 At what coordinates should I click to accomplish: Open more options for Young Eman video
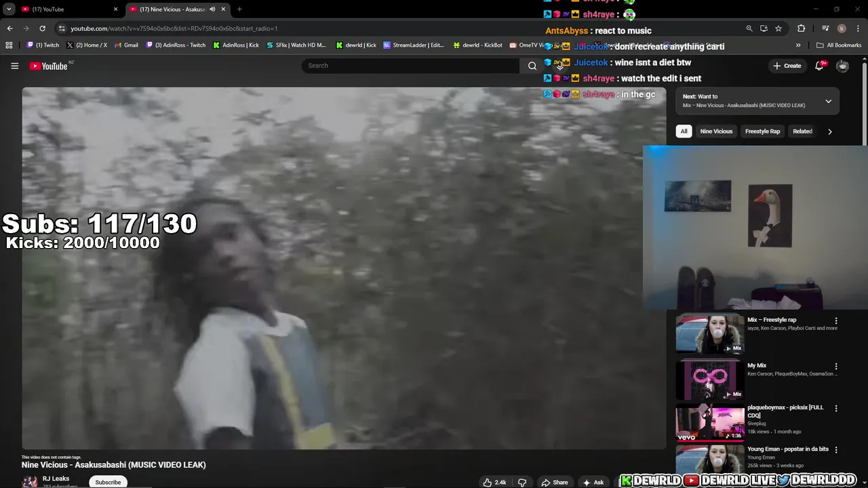click(x=836, y=450)
